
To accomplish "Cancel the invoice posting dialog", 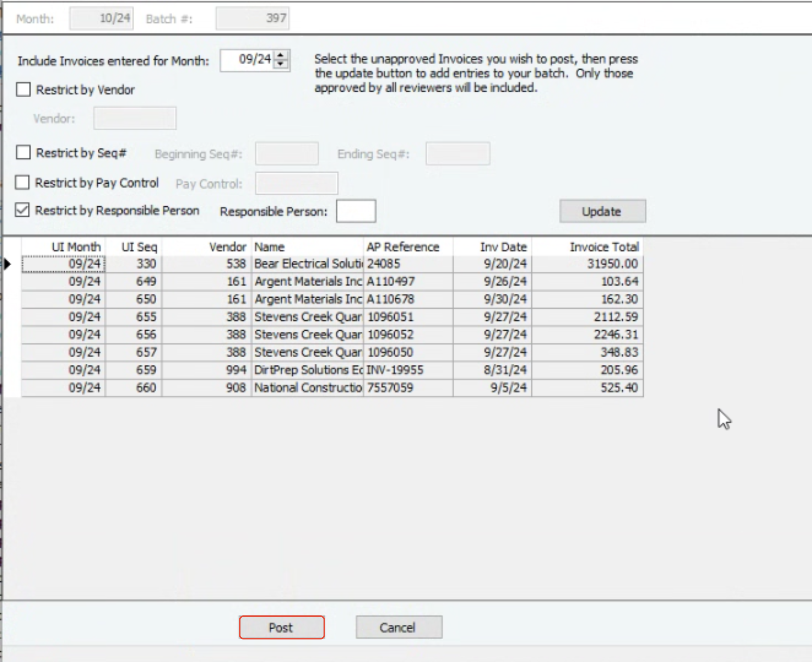I will tap(399, 628).
